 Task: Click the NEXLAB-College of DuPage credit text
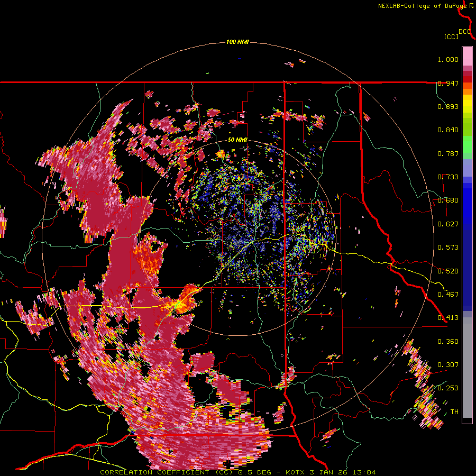click(x=423, y=6)
